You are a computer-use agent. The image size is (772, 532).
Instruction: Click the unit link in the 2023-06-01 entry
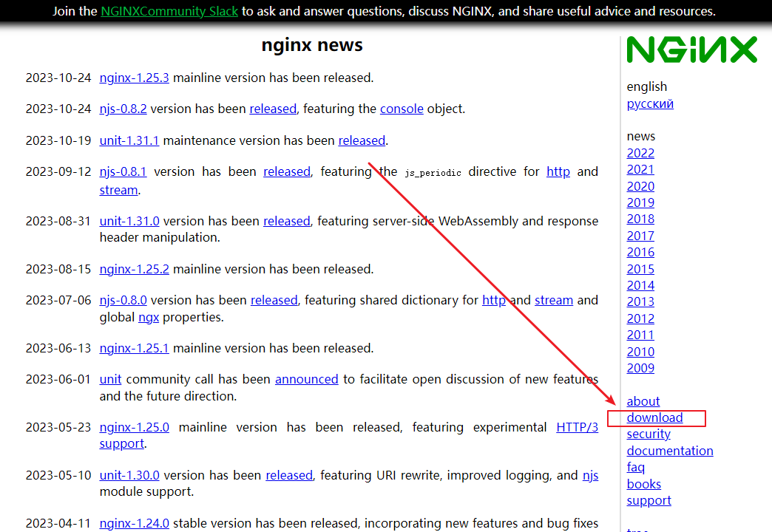[110, 380]
